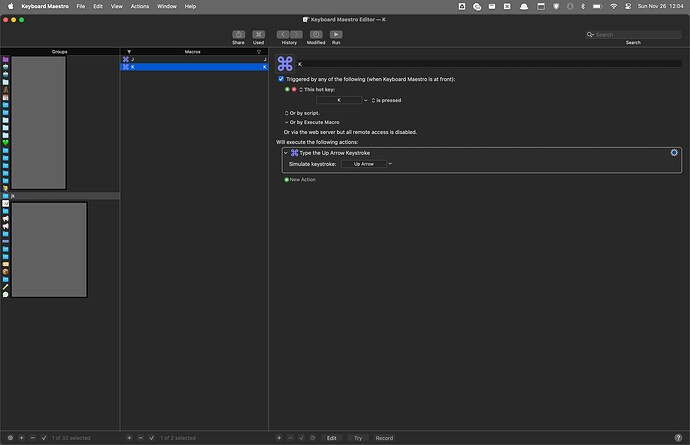
Task: Open Bluetooth menu bar icon
Action: (583, 6)
